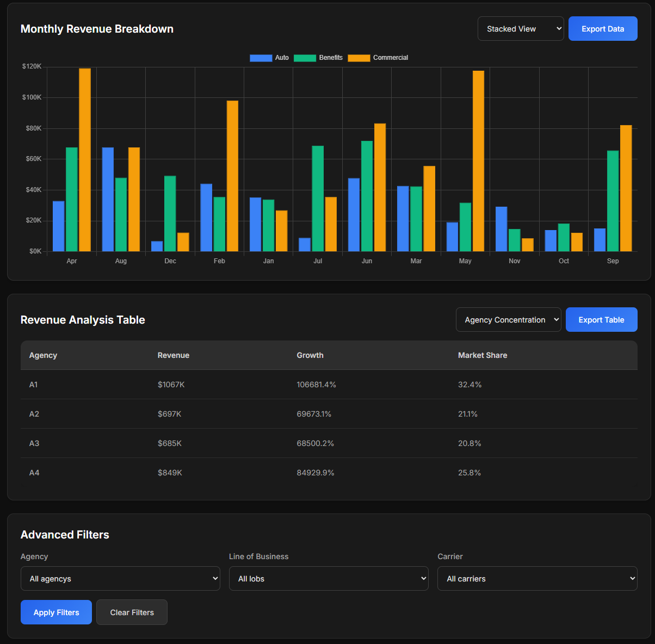
Task: Click the Growth column header
Action: point(310,355)
